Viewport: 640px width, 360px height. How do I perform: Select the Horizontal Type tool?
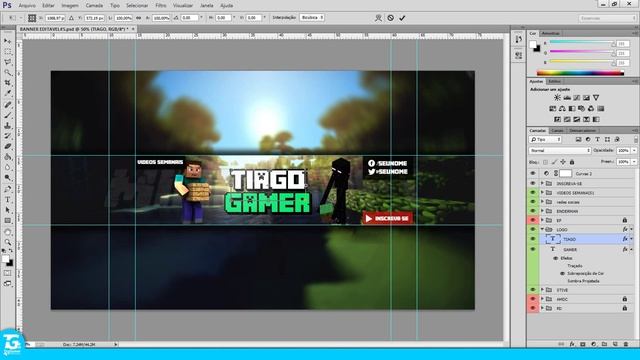pyautogui.click(x=8, y=200)
